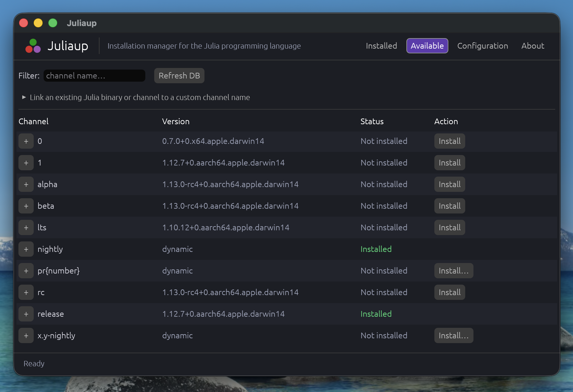Close the Juliaup window with red button
Screen dimensions: 573x392
[x=24, y=23]
